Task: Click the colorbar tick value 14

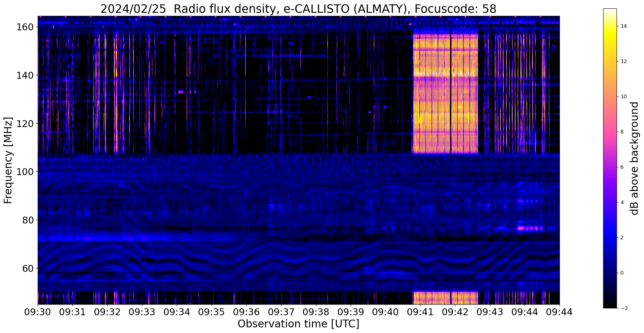Action: 624,26
